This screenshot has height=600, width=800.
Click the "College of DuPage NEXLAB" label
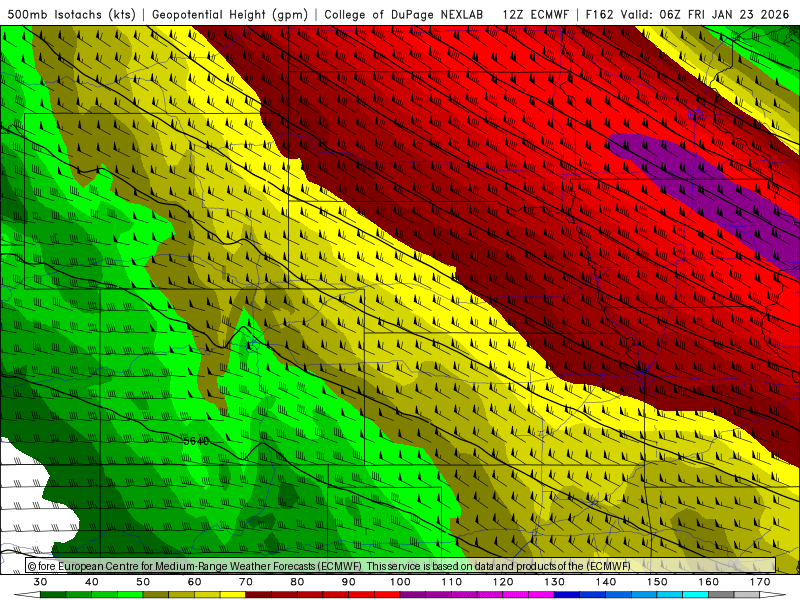[404, 14]
